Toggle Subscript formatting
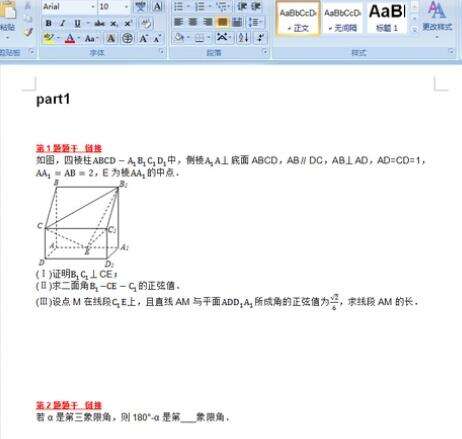This screenshot has height=439, width=462. click(x=114, y=23)
